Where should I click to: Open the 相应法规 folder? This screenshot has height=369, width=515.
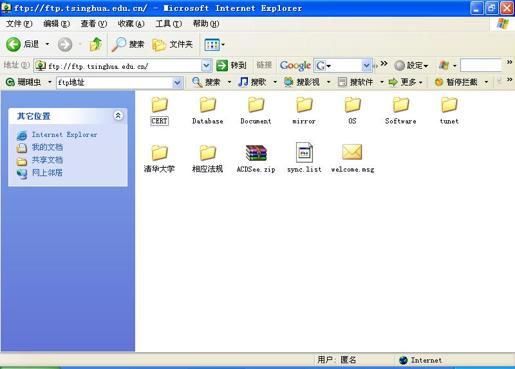(208, 159)
